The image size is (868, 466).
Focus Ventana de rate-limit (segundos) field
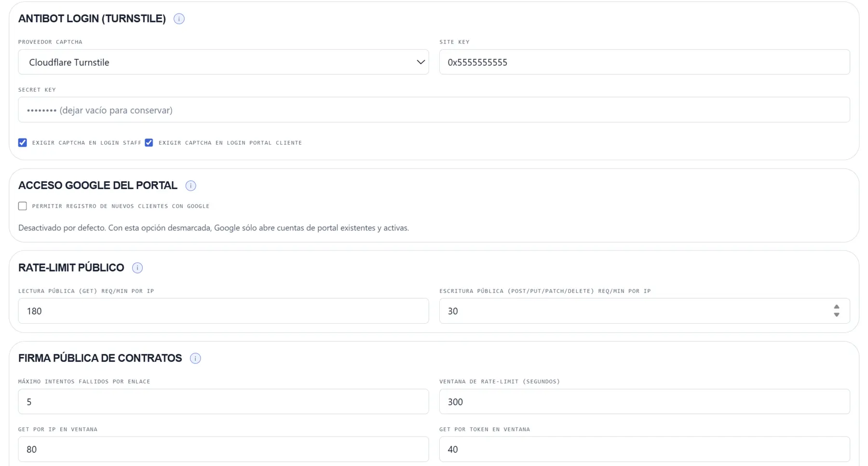coord(644,402)
